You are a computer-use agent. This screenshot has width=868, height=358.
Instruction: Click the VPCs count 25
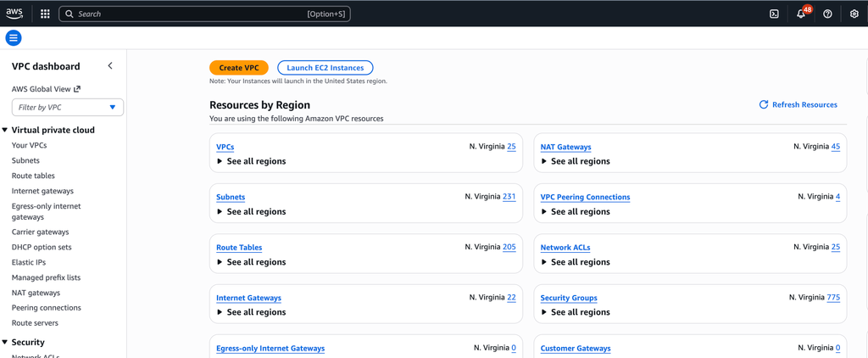[511, 146]
